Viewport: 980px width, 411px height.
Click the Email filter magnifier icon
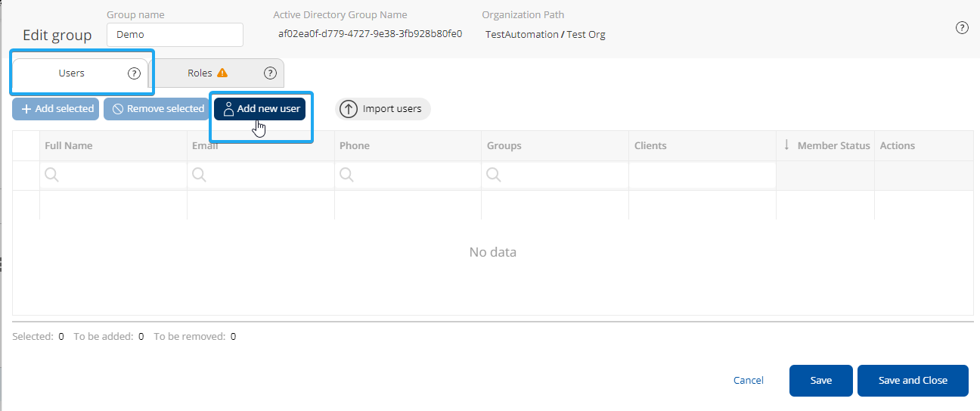point(199,175)
